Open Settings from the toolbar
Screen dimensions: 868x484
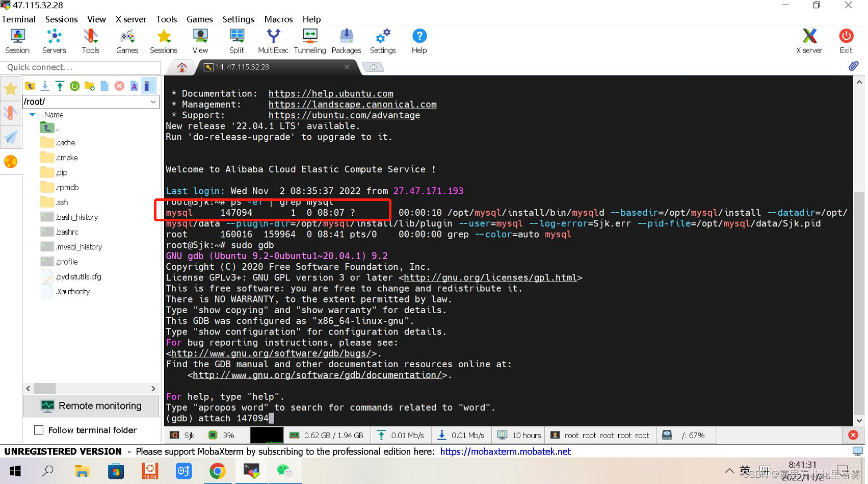383,41
